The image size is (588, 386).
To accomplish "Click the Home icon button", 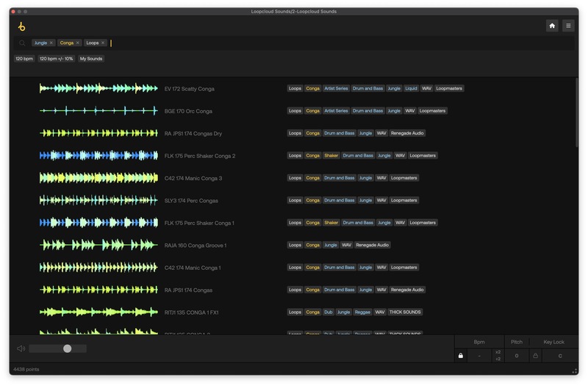I will 552,26.
